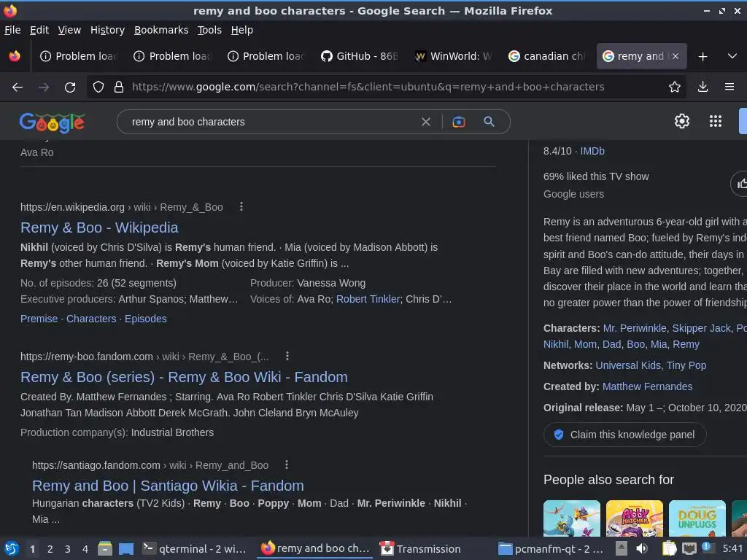Open the Matthew Fernandes creator link
Viewport: 747px width, 560px height.
pos(648,386)
